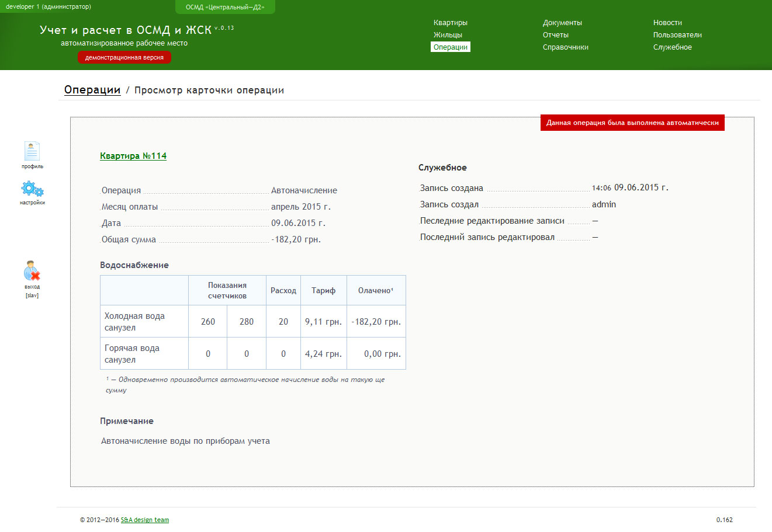The image size is (772, 532).
Task: Click the демонстрационная версия red badge
Action: pyautogui.click(x=124, y=58)
